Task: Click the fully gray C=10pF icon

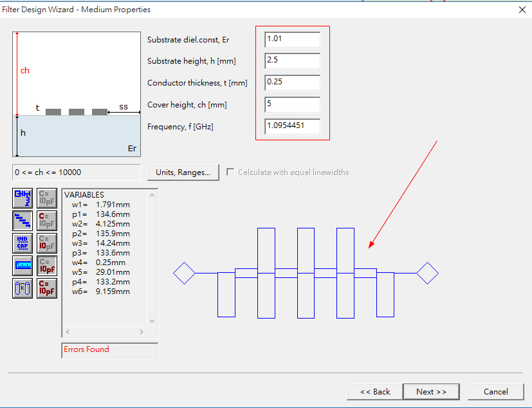Action: pos(47,198)
